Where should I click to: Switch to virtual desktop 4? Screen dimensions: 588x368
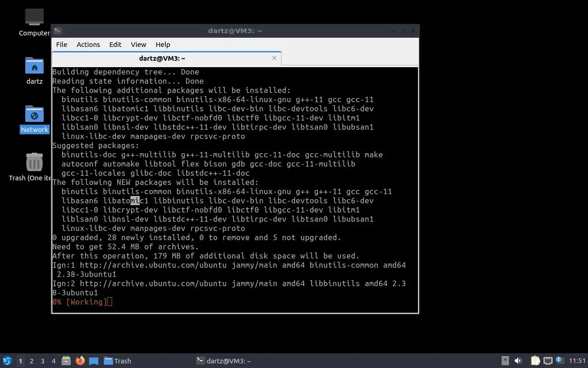tap(53, 361)
